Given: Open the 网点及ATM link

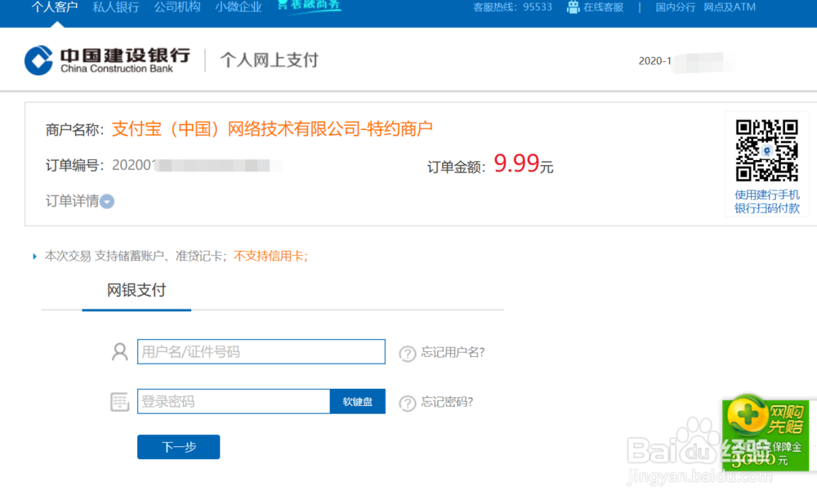Looking at the screenshot, I should (x=730, y=7).
